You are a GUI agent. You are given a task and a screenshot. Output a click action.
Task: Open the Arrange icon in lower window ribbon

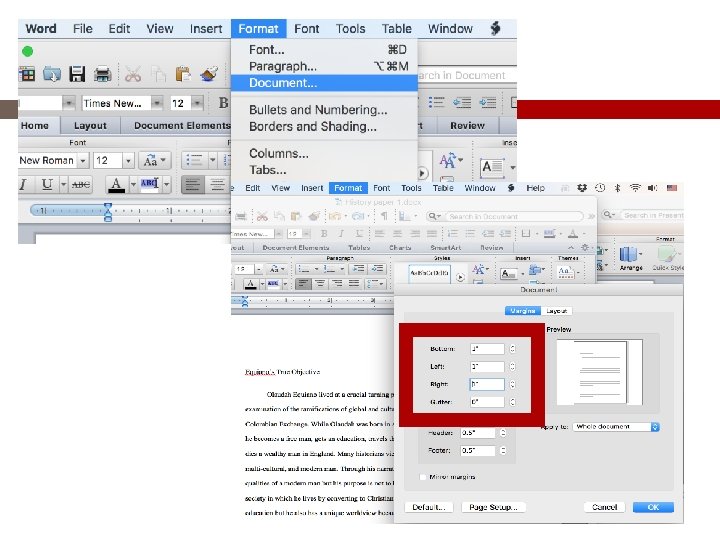[630, 258]
